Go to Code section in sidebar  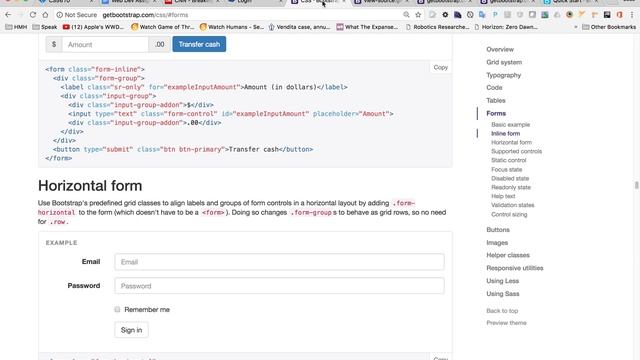(x=494, y=87)
